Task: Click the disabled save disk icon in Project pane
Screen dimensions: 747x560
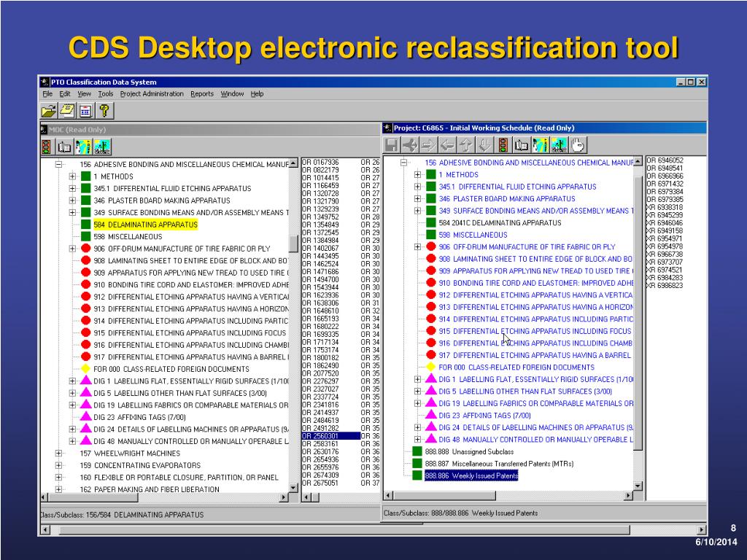Action: (x=391, y=145)
